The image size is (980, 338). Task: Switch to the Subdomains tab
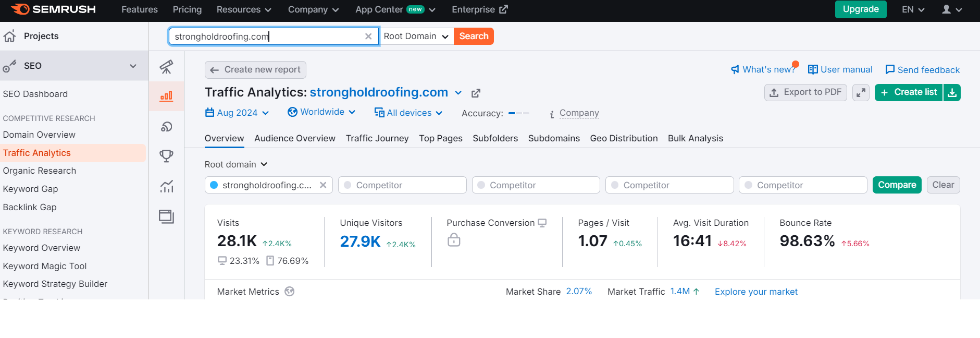[554, 138]
